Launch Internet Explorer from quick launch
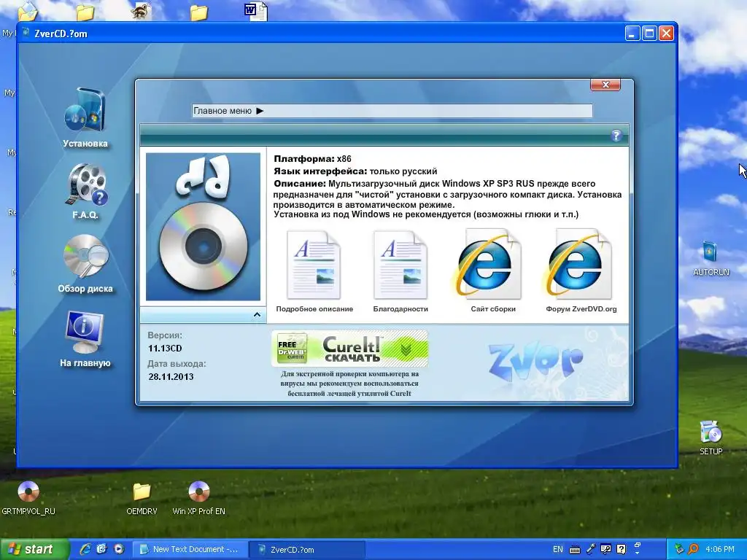747x560 pixels. click(x=85, y=549)
